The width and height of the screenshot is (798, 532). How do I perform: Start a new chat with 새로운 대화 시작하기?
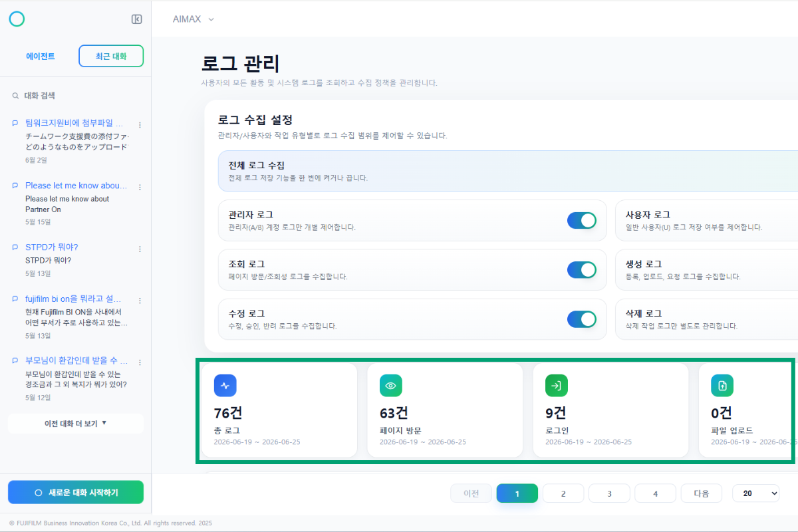(76, 493)
